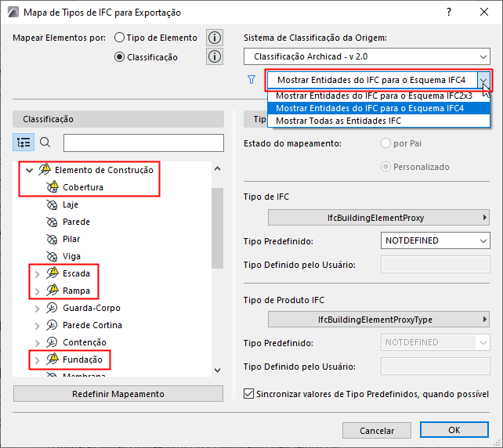Expand the Guarda-Corpo tree node
The image size is (503, 448).
pyautogui.click(x=37, y=309)
